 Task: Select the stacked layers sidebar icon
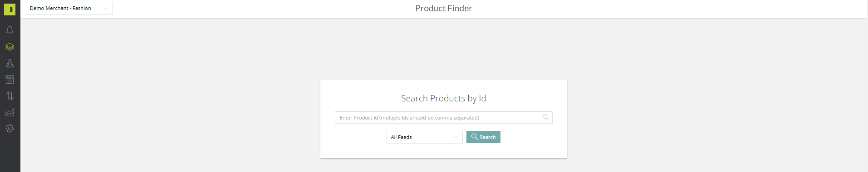coord(10,47)
